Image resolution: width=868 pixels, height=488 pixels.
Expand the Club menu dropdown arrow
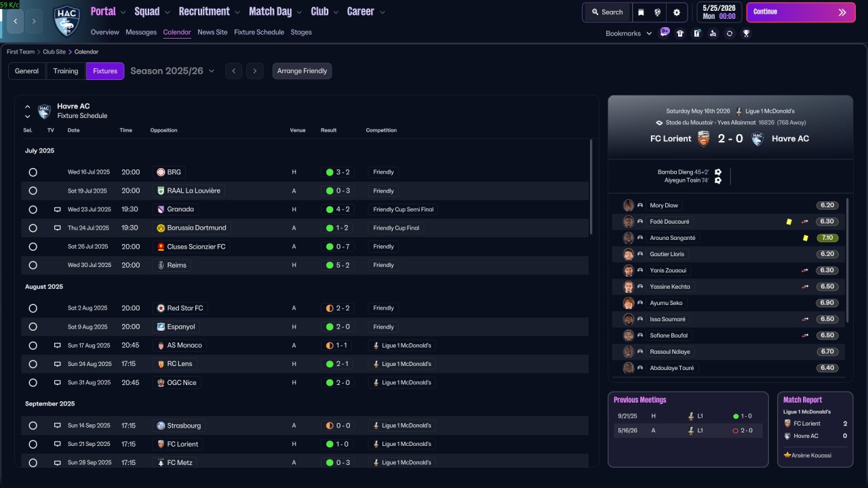336,12
